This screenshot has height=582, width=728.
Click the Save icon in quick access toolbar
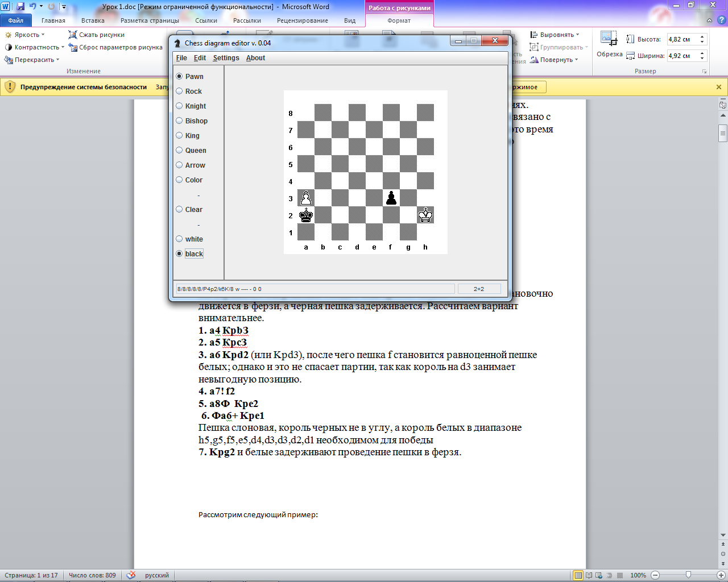[x=20, y=7]
